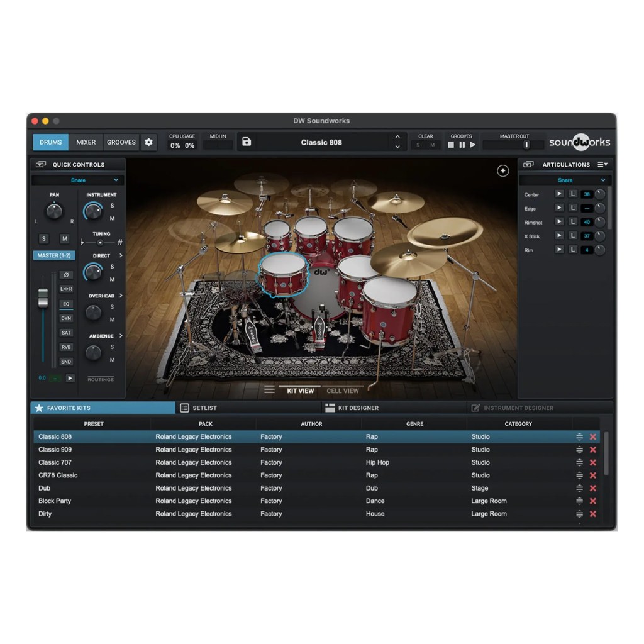Click the plus icon in kit view
This screenshot has width=644, height=644.
click(502, 170)
